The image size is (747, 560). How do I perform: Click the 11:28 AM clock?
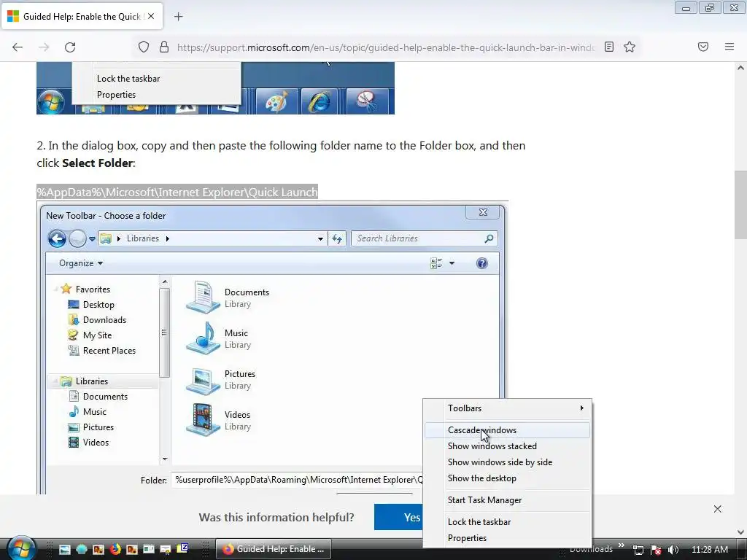tap(709, 550)
